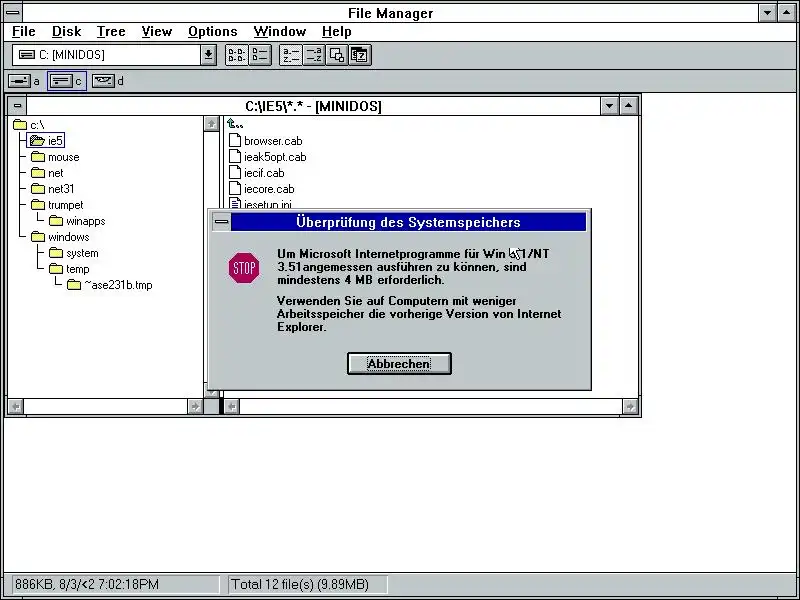Open the File menu
The image size is (800, 600).
(23, 32)
